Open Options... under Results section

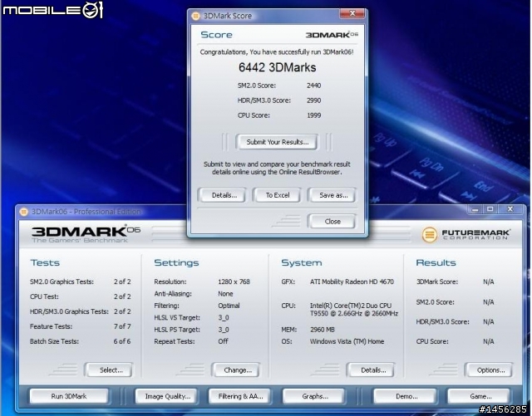pyautogui.click(x=489, y=370)
